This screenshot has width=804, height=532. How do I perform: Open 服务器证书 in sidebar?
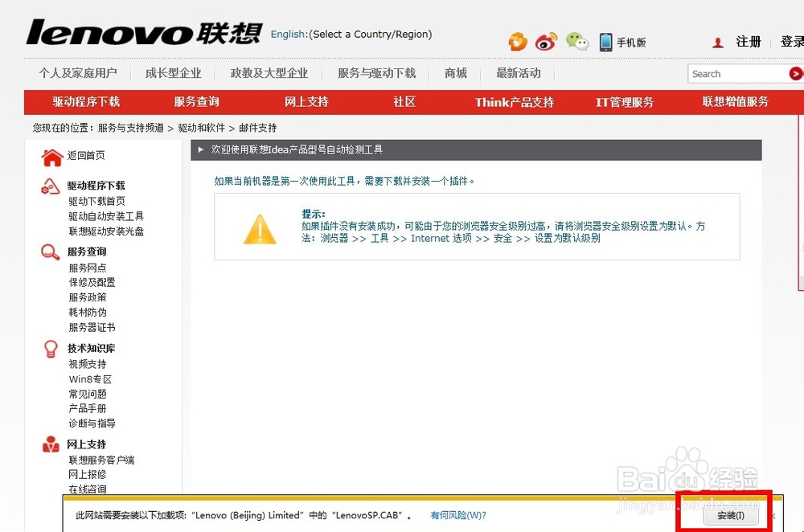point(92,328)
